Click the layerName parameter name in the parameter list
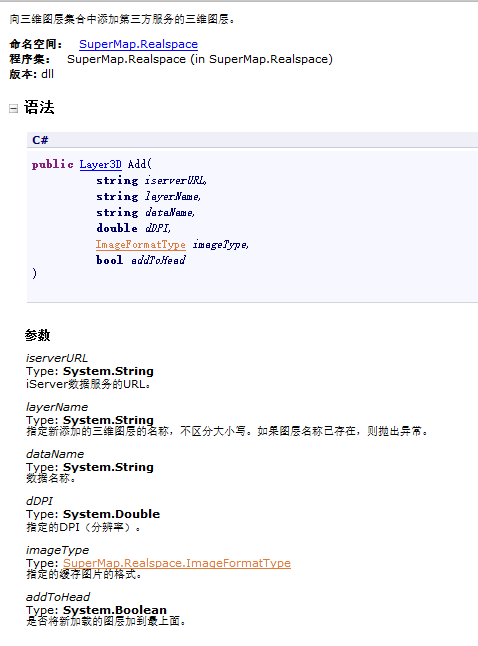 coord(57,407)
